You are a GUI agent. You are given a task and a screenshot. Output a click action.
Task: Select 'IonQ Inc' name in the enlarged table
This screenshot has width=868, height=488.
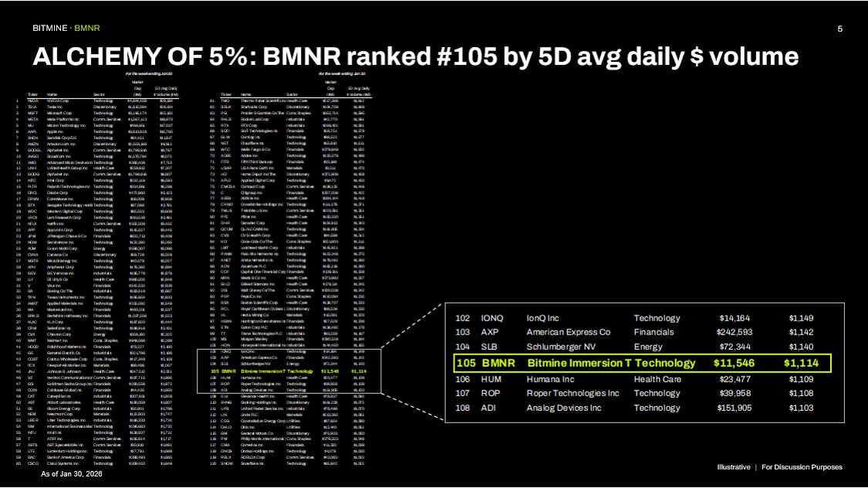(x=542, y=318)
